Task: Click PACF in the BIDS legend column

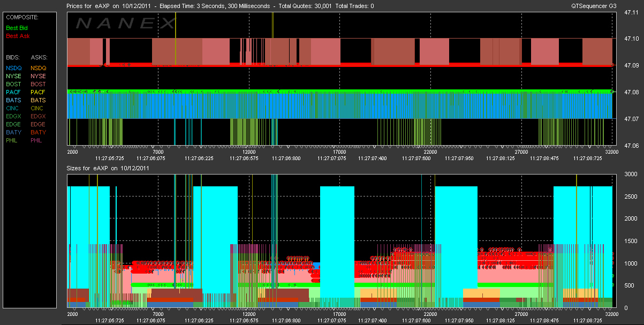Action: tap(14, 92)
